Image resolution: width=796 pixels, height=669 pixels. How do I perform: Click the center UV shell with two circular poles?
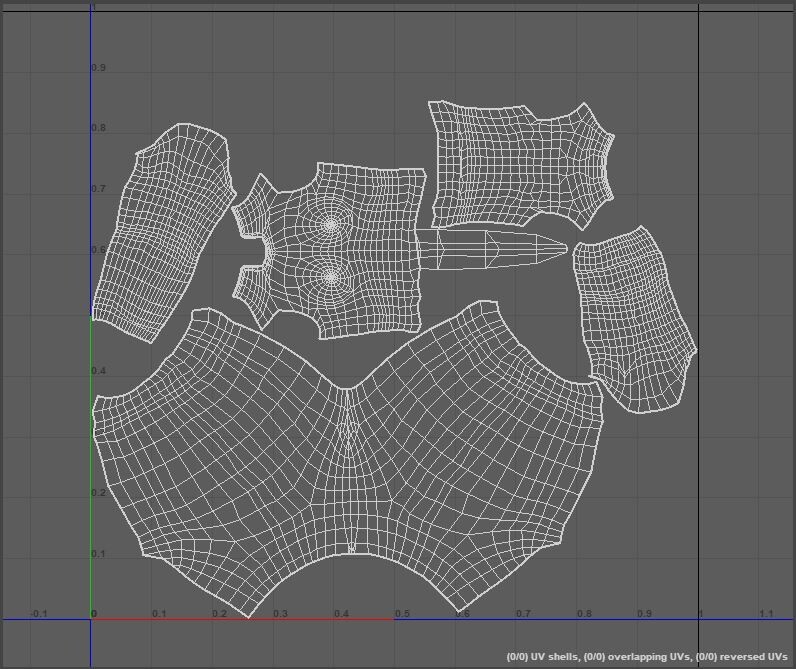tap(375, 250)
